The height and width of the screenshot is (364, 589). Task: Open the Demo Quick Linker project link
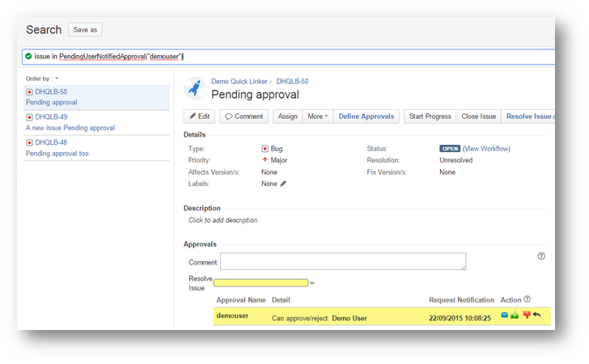(239, 82)
